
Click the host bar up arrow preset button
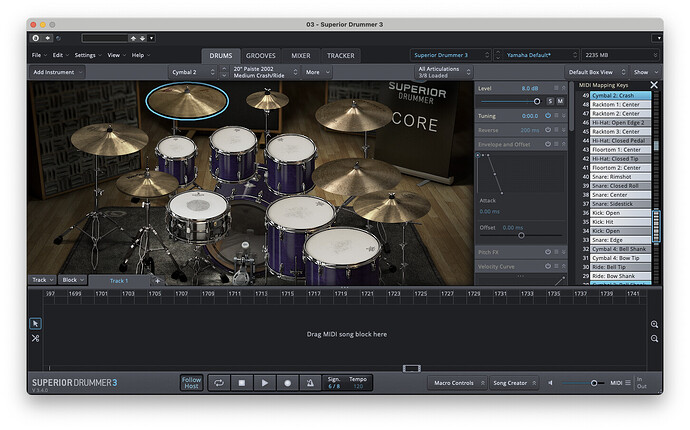133,38
